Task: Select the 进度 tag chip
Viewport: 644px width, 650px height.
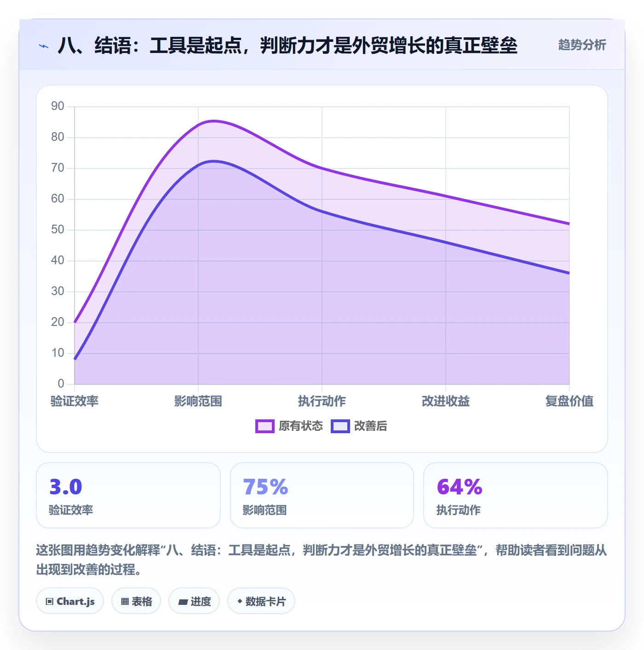Action: point(194,601)
